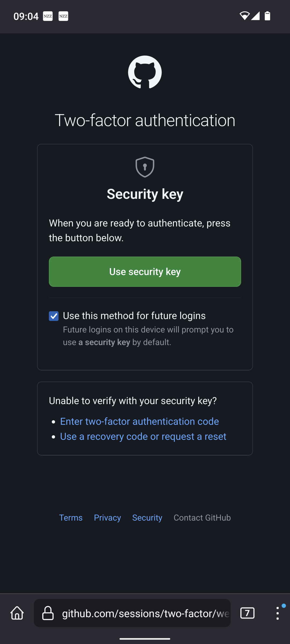Viewport: 290px width, 644px height.
Task: Open the recovery code or reset option
Action: (x=143, y=436)
